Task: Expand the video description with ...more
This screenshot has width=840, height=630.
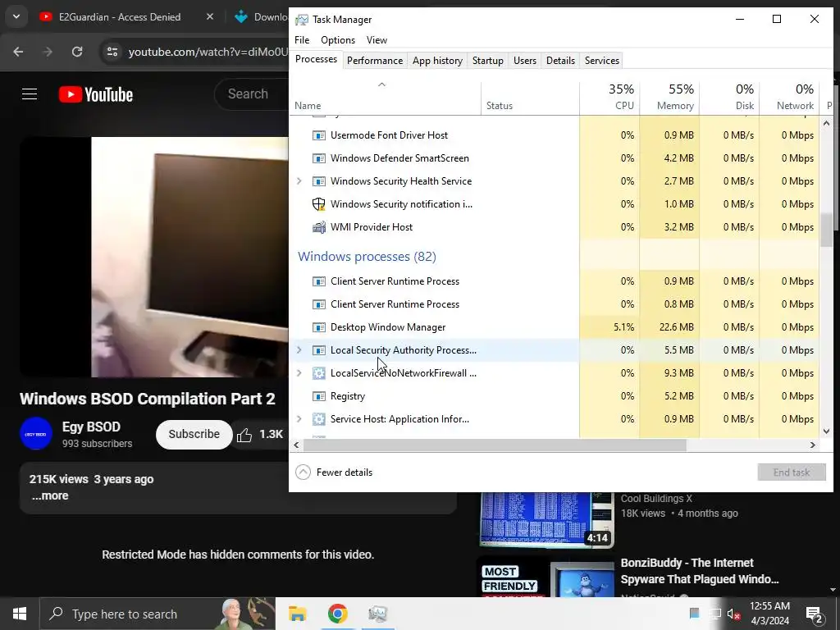Action: point(50,496)
